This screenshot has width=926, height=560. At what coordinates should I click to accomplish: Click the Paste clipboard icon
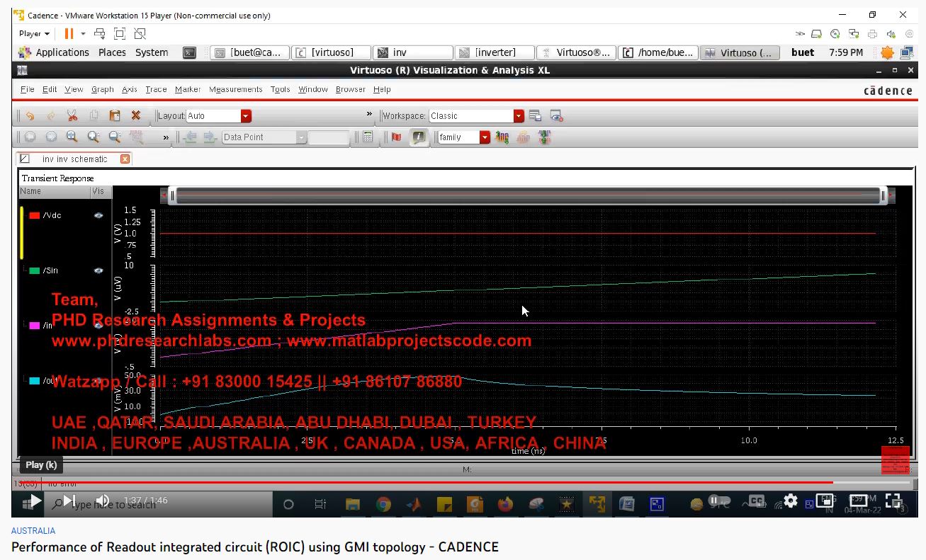click(x=115, y=116)
